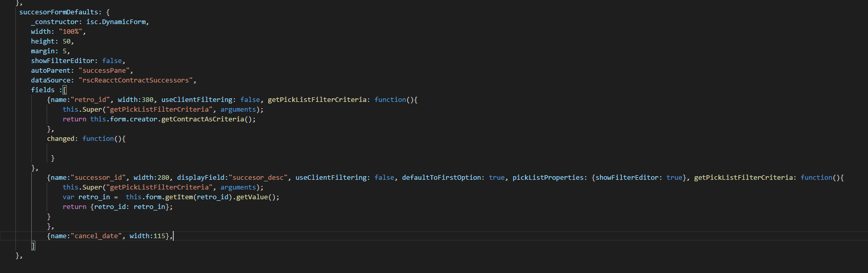Click the succesorFormDefaults property name

(x=58, y=12)
